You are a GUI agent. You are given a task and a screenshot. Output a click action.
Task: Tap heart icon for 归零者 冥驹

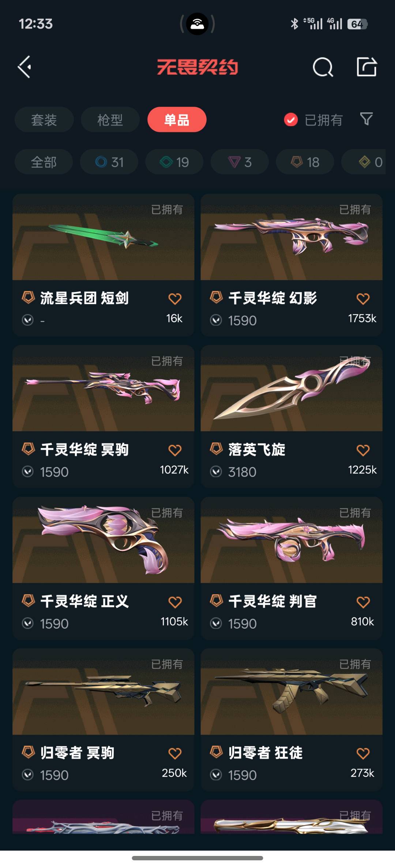175,753
